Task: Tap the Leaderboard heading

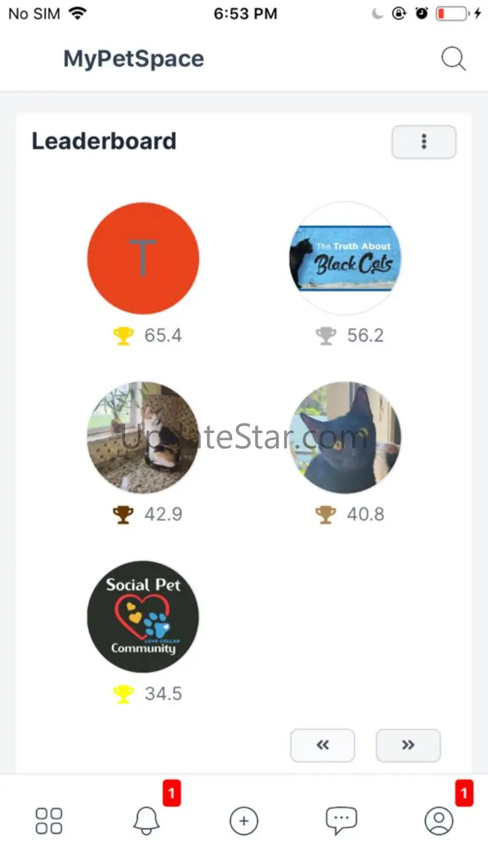Action: 104,141
